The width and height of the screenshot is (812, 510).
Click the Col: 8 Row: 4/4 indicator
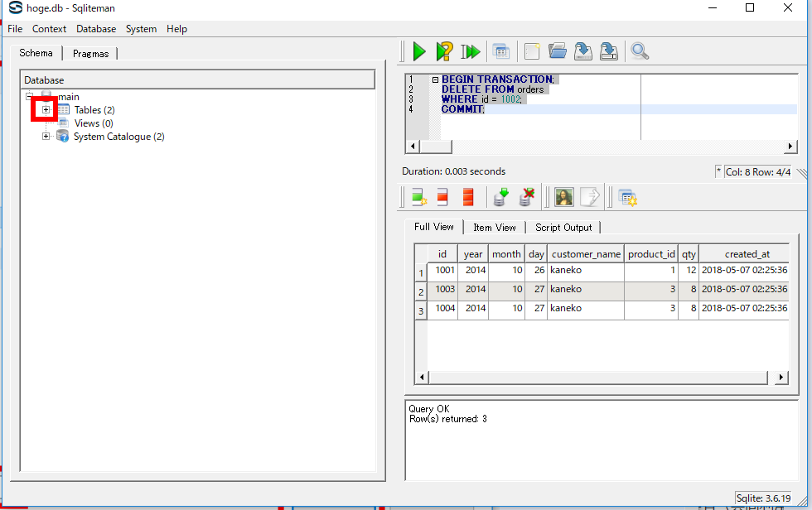click(x=757, y=171)
